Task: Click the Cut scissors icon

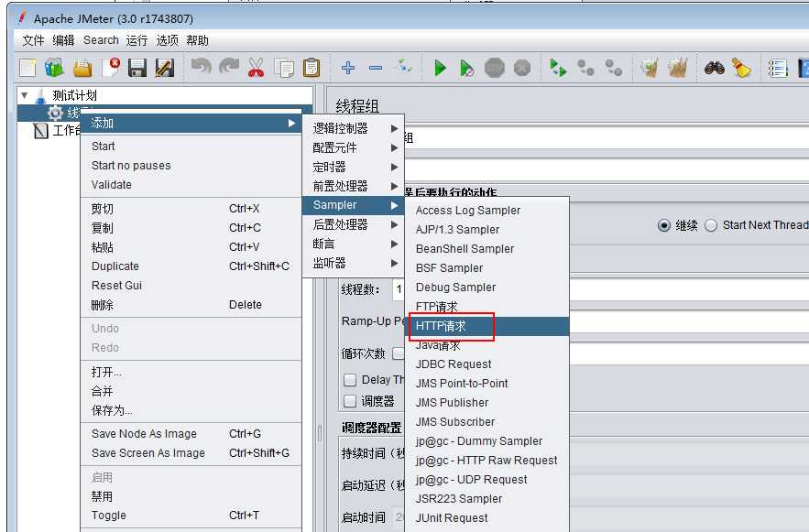Action: pyautogui.click(x=256, y=68)
